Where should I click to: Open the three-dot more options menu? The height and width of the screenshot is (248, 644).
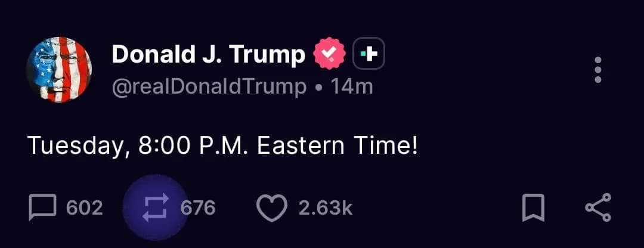(x=598, y=70)
